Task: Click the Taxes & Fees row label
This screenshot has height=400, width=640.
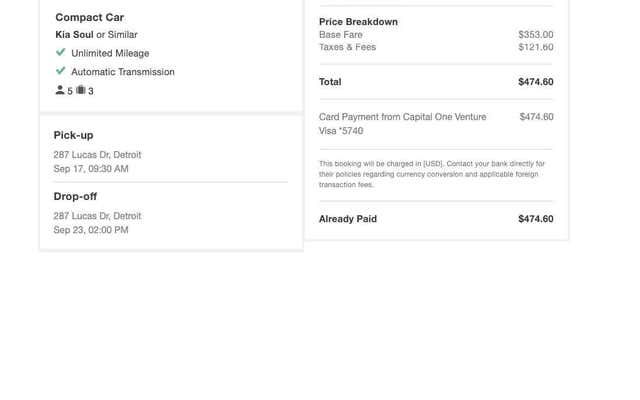Action: click(347, 47)
